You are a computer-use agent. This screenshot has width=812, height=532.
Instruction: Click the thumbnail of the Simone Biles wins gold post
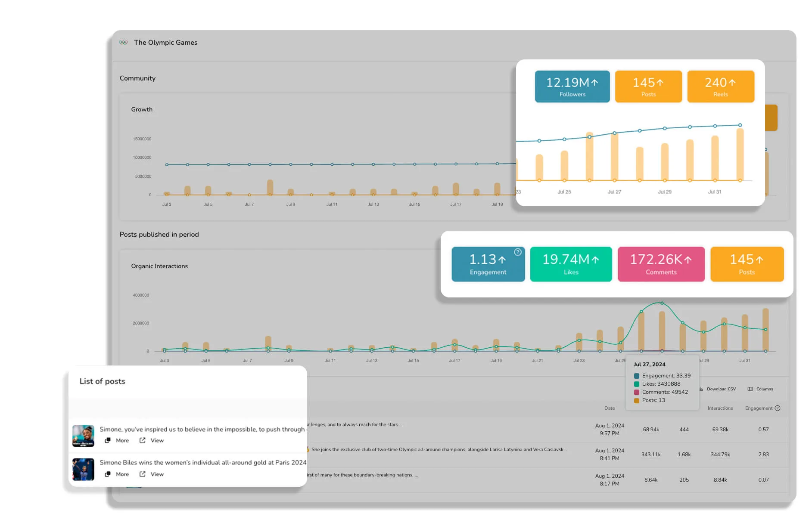tap(83, 469)
